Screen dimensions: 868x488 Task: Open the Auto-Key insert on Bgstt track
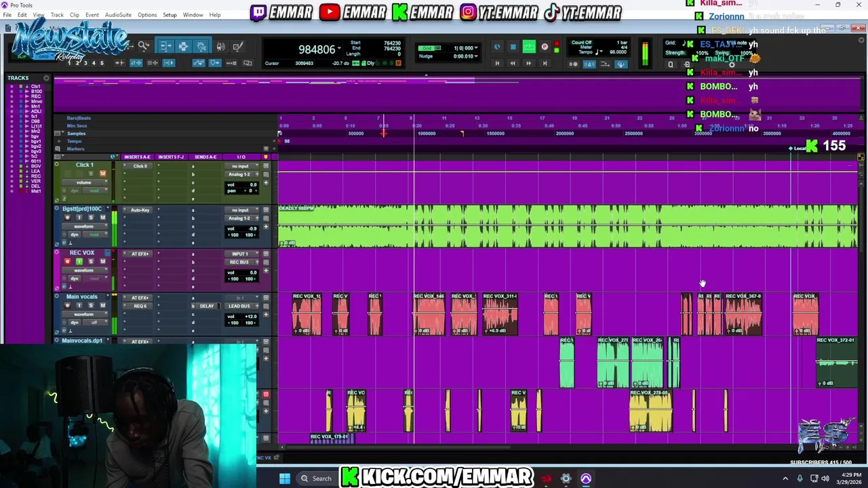pos(140,210)
